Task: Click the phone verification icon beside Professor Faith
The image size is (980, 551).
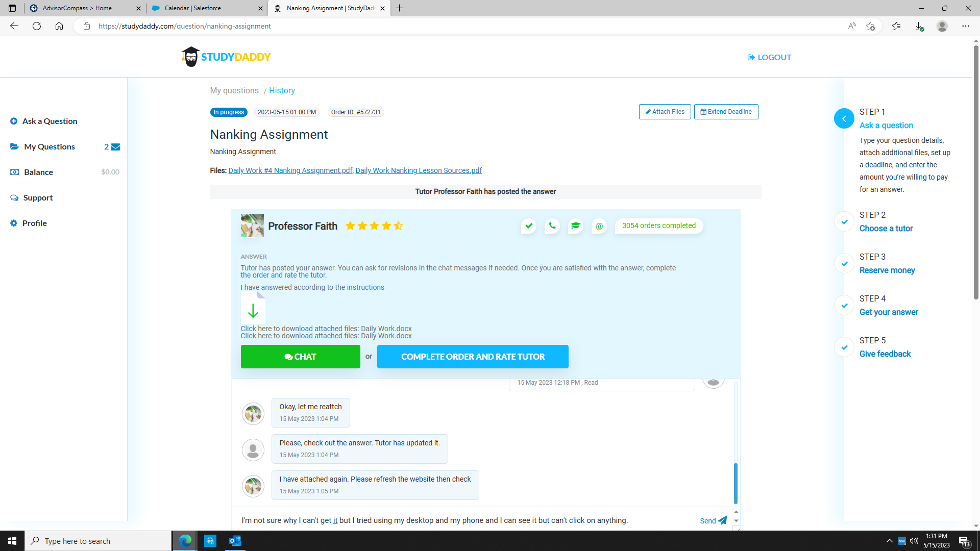Action: 552,226
